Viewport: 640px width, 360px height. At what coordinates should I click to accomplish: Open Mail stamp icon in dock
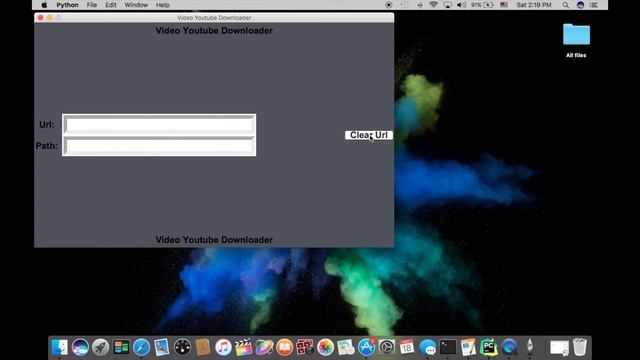point(162,347)
